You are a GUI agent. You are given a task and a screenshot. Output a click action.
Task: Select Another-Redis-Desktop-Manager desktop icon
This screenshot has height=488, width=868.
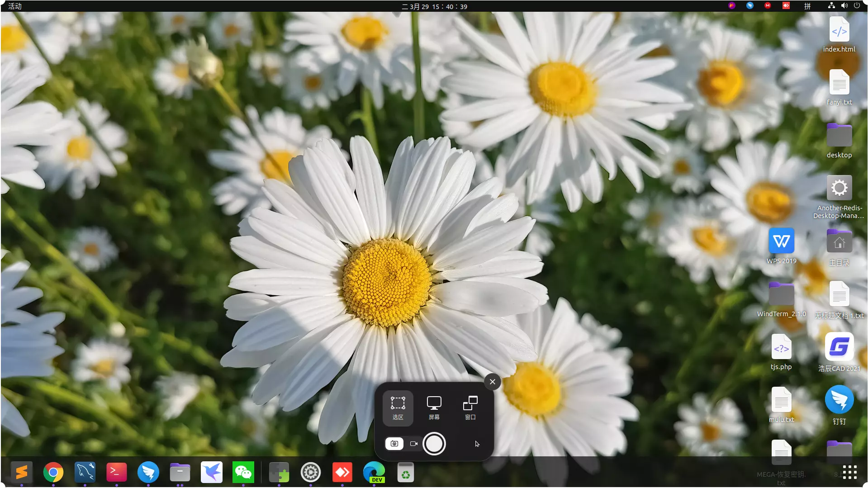click(x=839, y=197)
